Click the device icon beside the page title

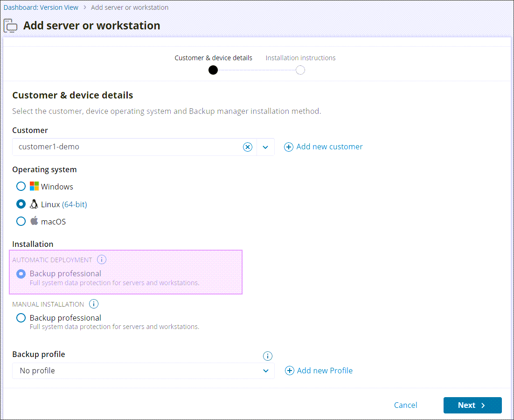point(10,26)
